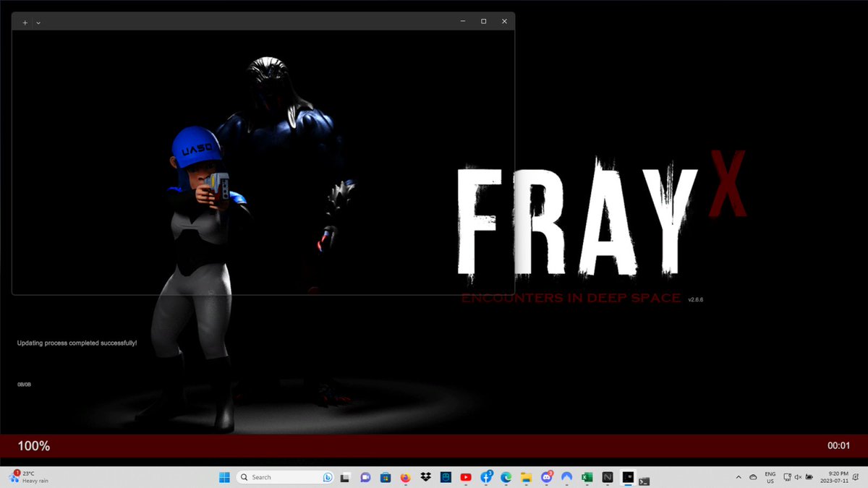This screenshot has height=488, width=868.
Task: Open Microsoft Edge from the taskbar
Action: [506, 477]
